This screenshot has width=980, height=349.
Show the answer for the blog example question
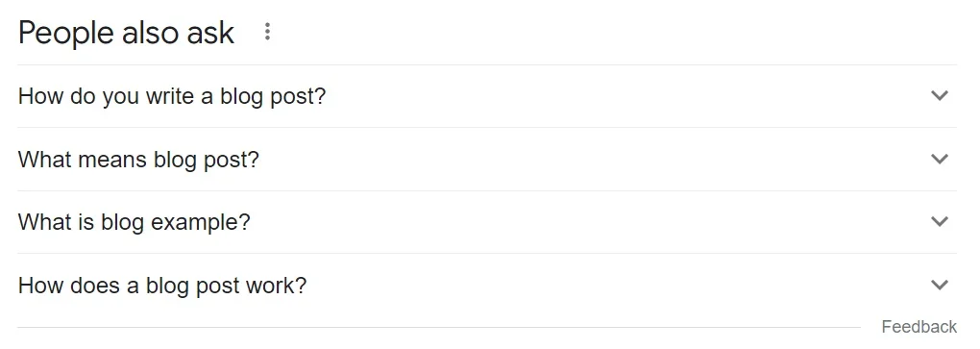pos(487,222)
